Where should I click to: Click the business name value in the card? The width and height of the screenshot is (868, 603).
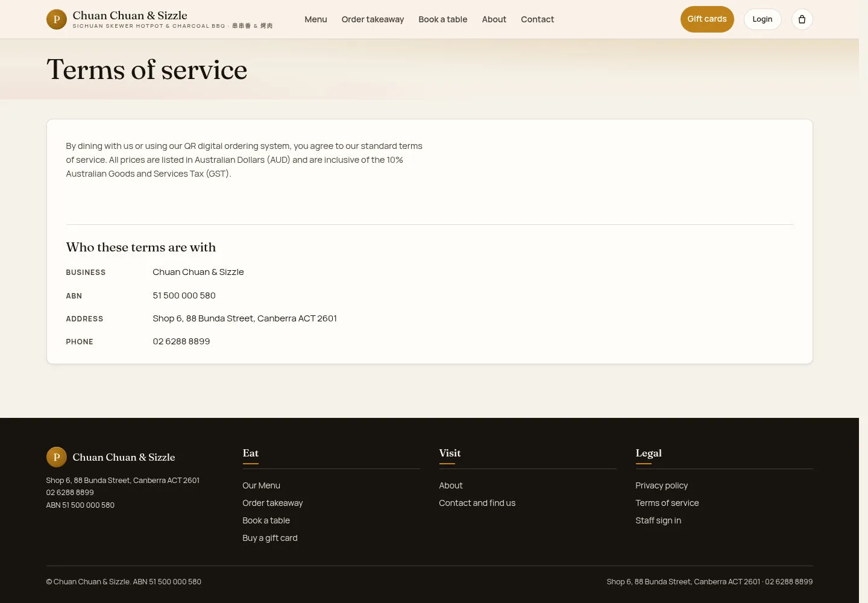(x=198, y=272)
